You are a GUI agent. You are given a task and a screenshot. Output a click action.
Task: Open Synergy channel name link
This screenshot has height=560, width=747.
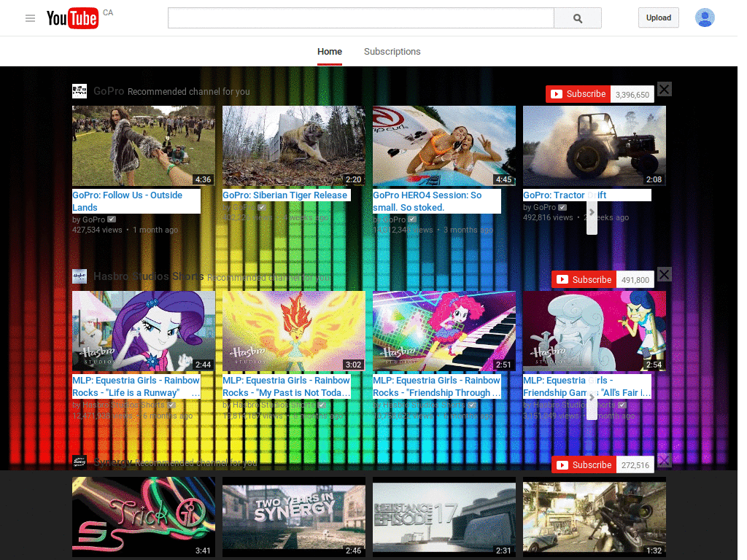pyautogui.click(x=112, y=462)
